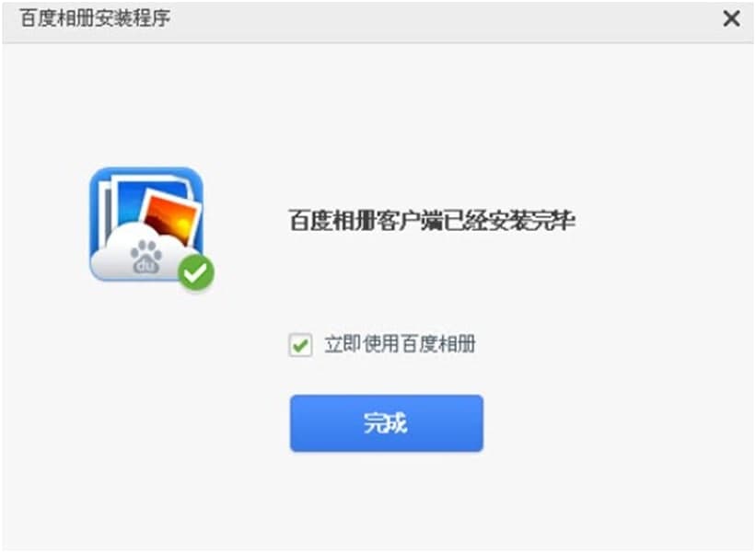Select the 立即使用百度相册 label text
This screenshot has width=756, height=553.
coord(400,344)
